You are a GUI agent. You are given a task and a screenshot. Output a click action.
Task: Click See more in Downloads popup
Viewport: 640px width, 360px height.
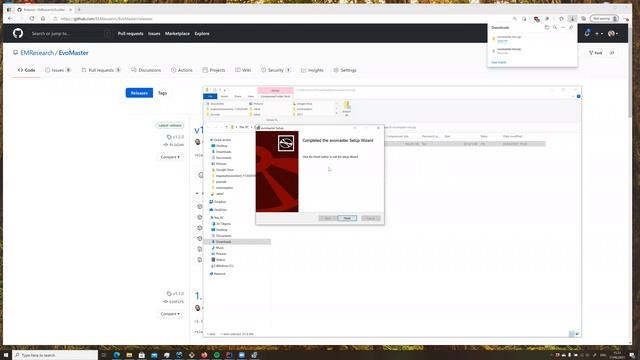coord(498,62)
